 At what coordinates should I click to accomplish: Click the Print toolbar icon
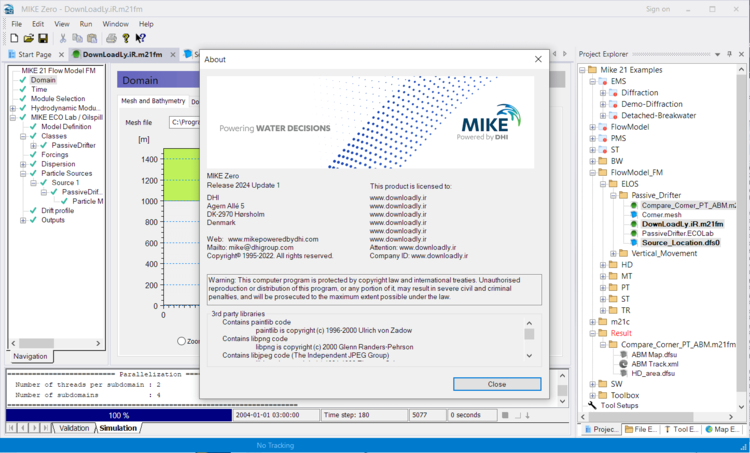pos(112,38)
